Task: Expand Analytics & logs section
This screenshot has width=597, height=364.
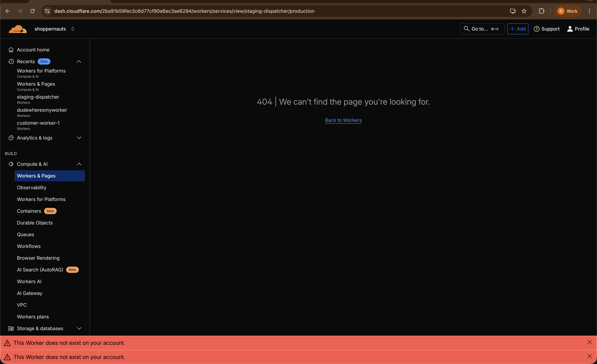Action: (79, 138)
